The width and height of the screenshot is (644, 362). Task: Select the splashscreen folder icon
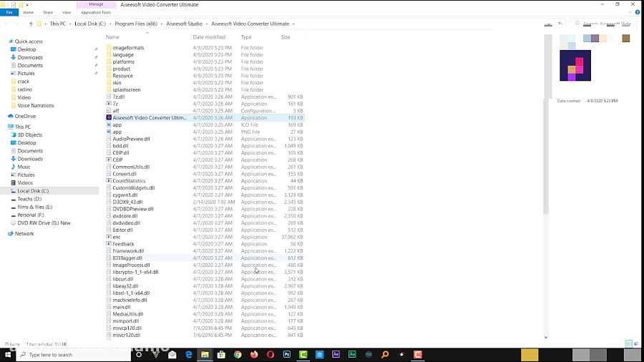pyautogui.click(x=109, y=89)
